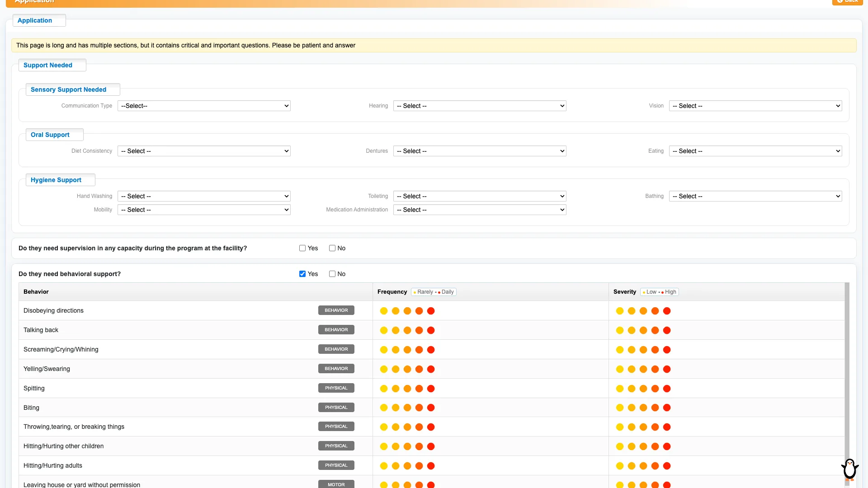Set Throwing, tearing severity to first dot
The width and height of the screenshot is (868, 488).
point(620,427)
